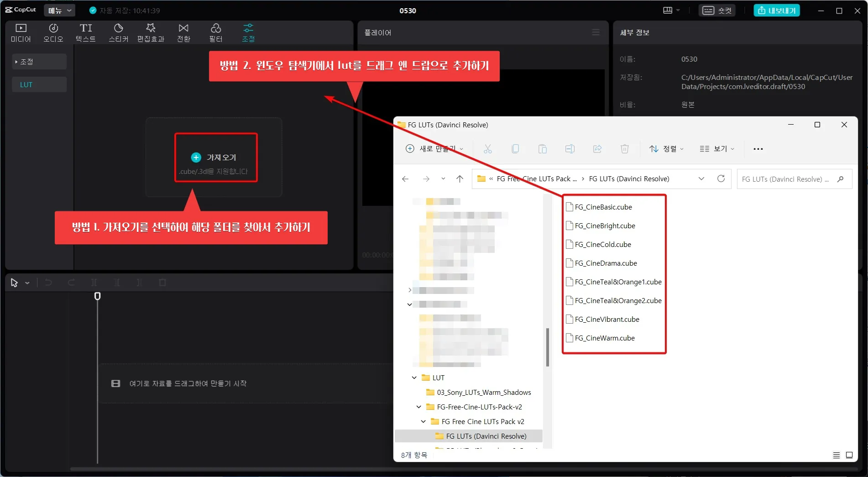Select the timeline pointer tool
Screen dimensions: 868x477
pyautogui.click(x=14, y=283)
